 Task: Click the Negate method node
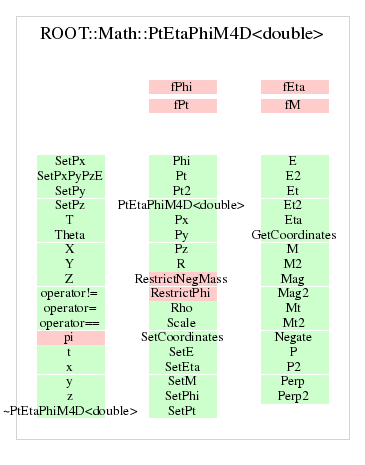click(295, 337)
